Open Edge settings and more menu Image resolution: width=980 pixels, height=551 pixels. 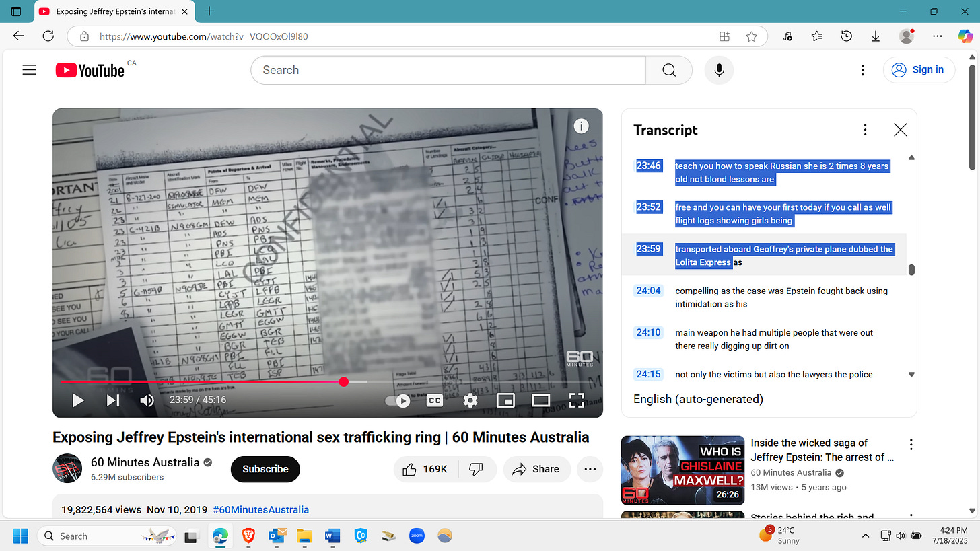[938, 36]
